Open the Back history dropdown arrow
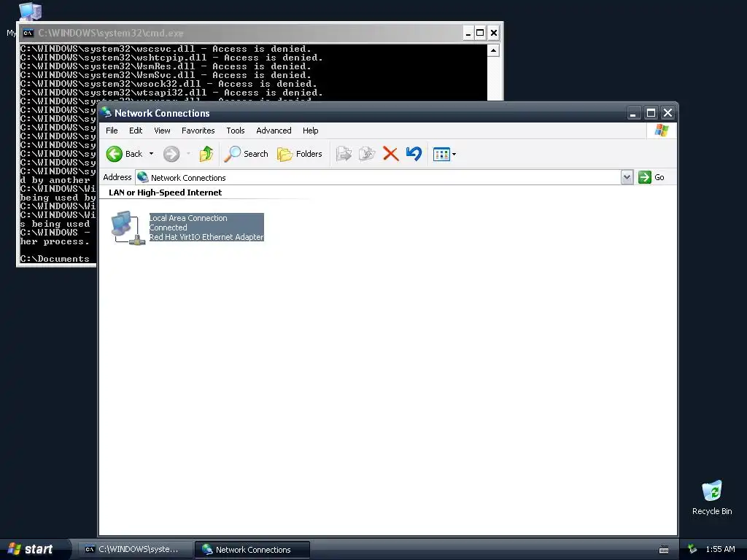Screen dimensions: 747x560 click(152, 154)
